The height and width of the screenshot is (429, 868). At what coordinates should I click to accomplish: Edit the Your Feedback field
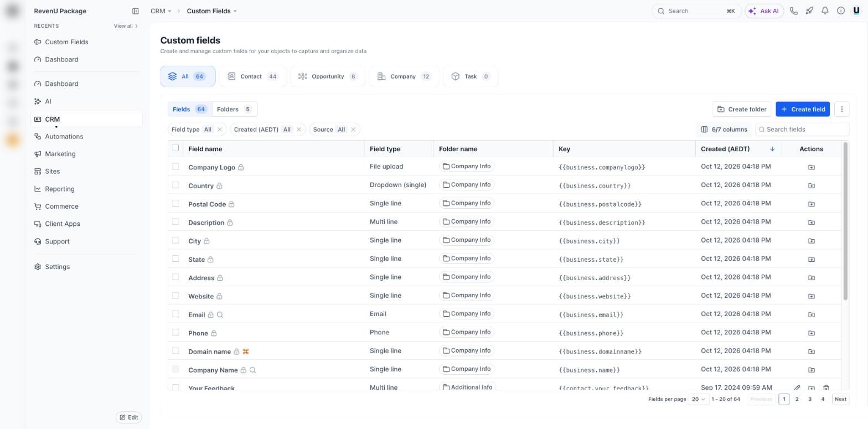(x=797, y=388)
